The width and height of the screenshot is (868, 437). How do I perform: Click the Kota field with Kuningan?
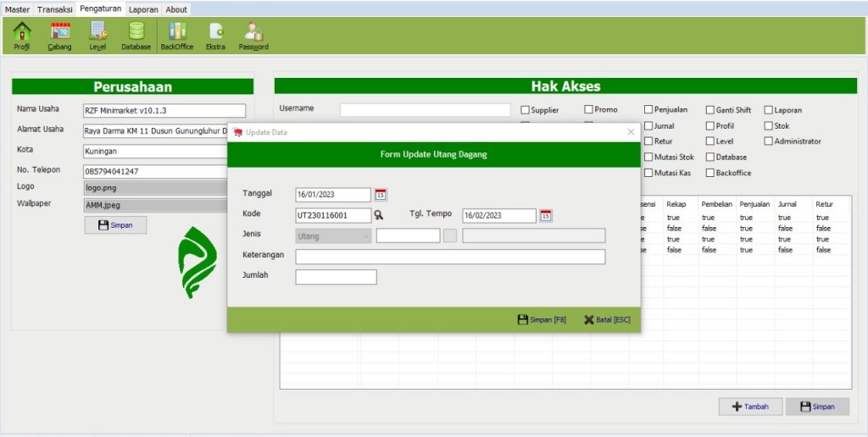(x=156, y=151)
